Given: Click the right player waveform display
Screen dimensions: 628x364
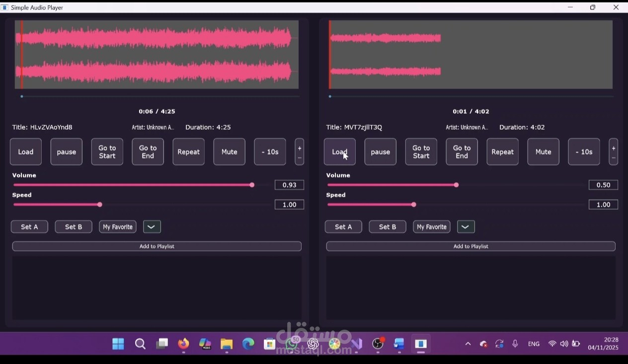Looking at the screenshot, I should tap(471, 55).
